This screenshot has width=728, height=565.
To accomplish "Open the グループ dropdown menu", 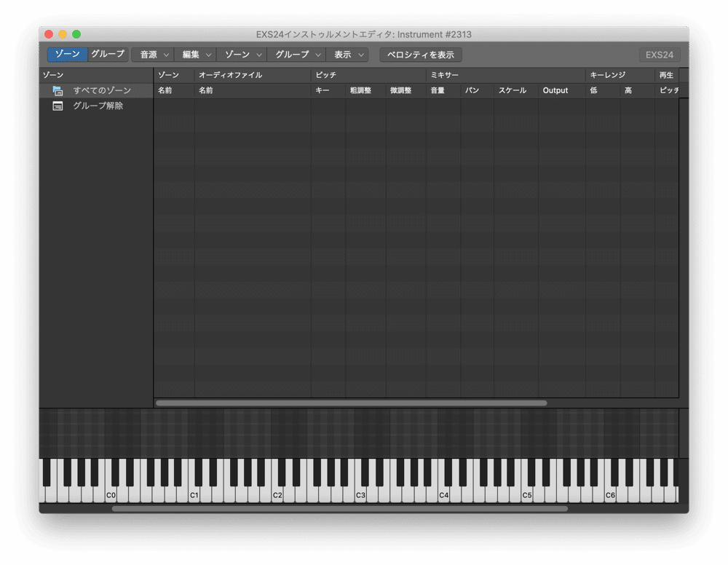I will pos(297,55).
